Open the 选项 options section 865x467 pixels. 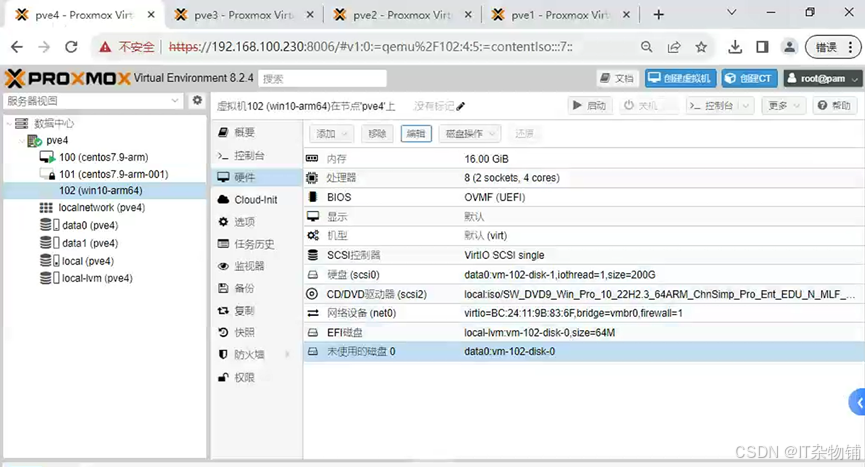pyautogui.click(x=256, y=222)
